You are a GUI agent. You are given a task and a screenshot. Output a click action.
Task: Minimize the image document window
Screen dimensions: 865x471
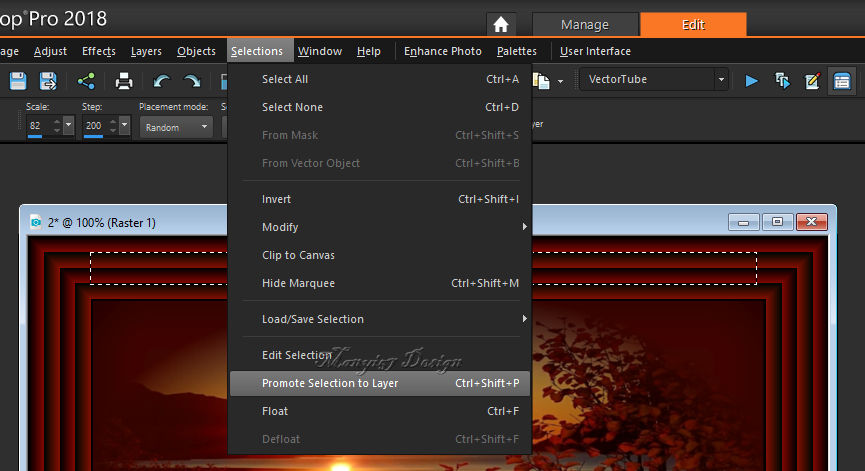coord(744,222)
